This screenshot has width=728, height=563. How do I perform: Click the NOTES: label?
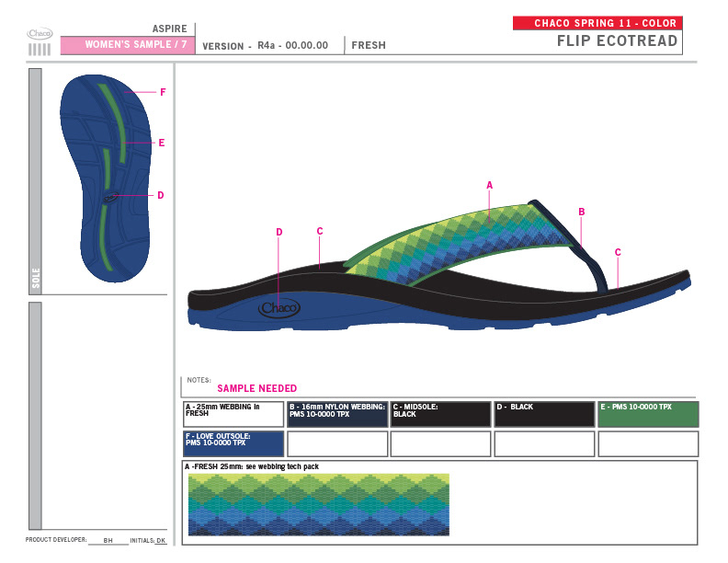point(199,380)
